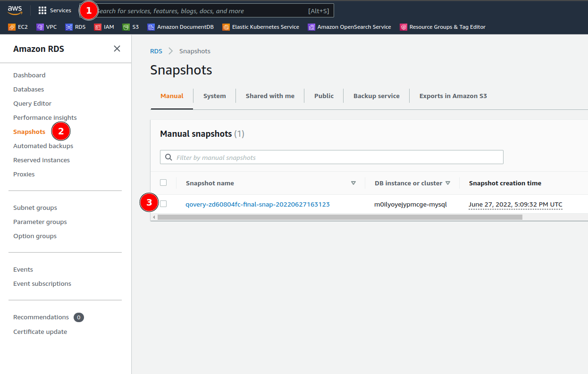
Task: Open Resource Groups & Tag Editor shortcut
Action: pyautogui.click(x=442, y=27)
